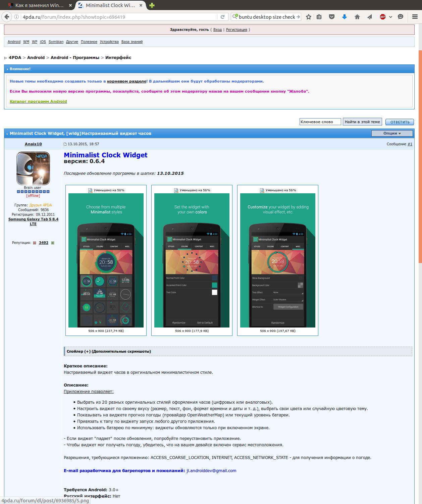Open the База знаний menu item
The width and height of the screenshot is (422, 504).
click(132, 42)
